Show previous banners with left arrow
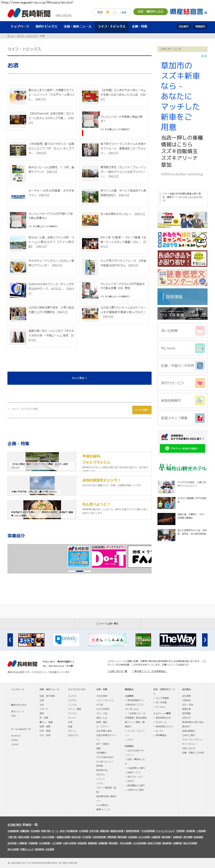 [x=10, y=639]
